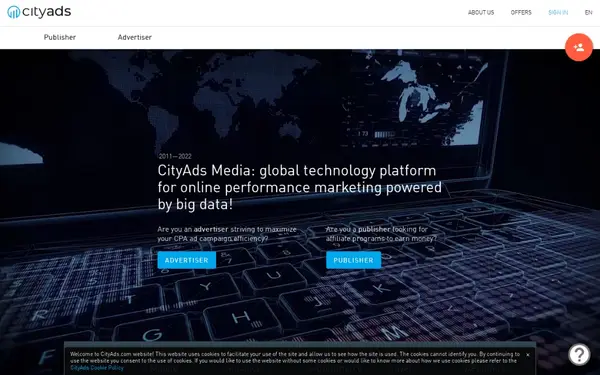Click the 'Are you a publisher' paragraph
The height and width of the screenshot is (375, 600).
[x=381, y=234]
